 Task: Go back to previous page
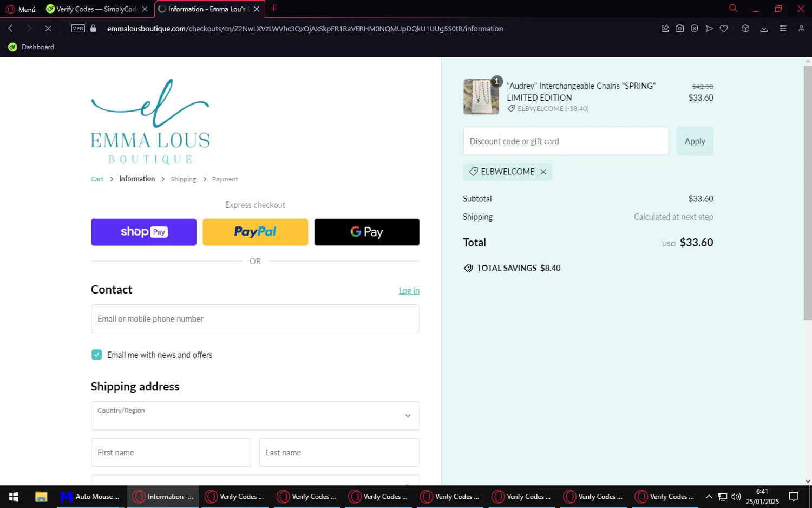tap(10, 28)
